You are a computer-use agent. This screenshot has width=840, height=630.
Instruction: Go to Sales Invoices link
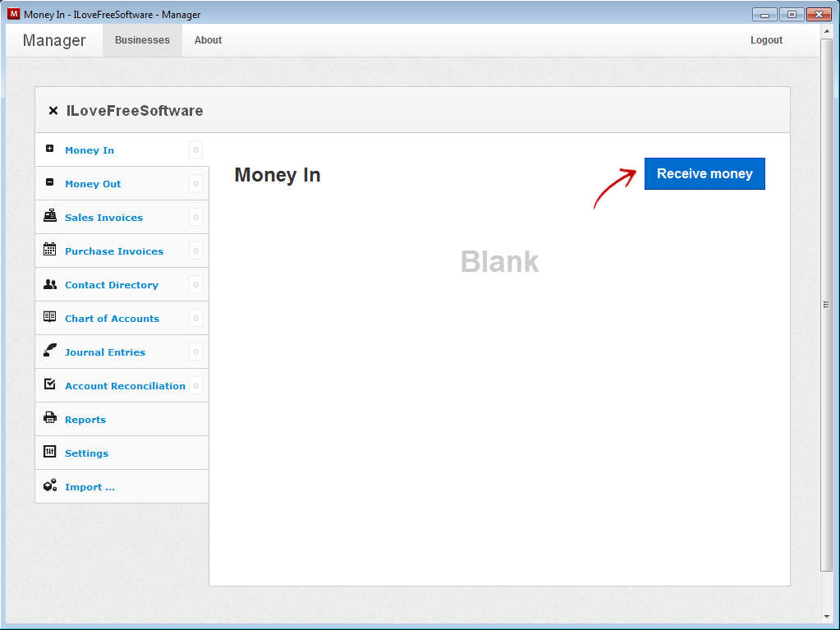[x=104, y=218]
